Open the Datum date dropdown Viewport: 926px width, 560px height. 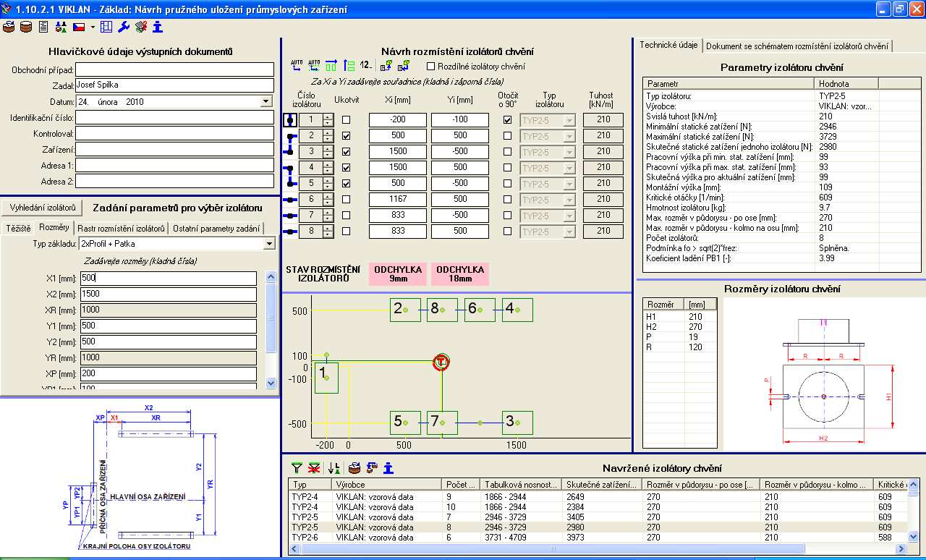pyautogui.click(x=266, y=102)
